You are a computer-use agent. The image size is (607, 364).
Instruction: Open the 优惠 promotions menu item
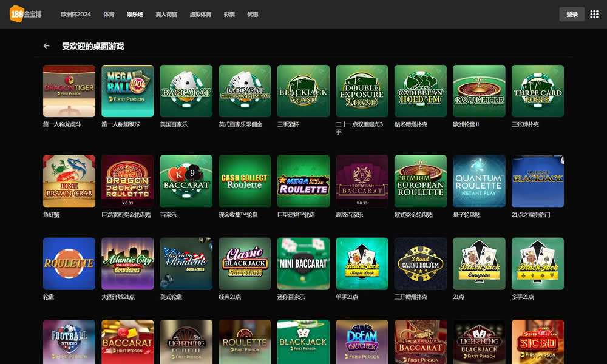[253, 15]
